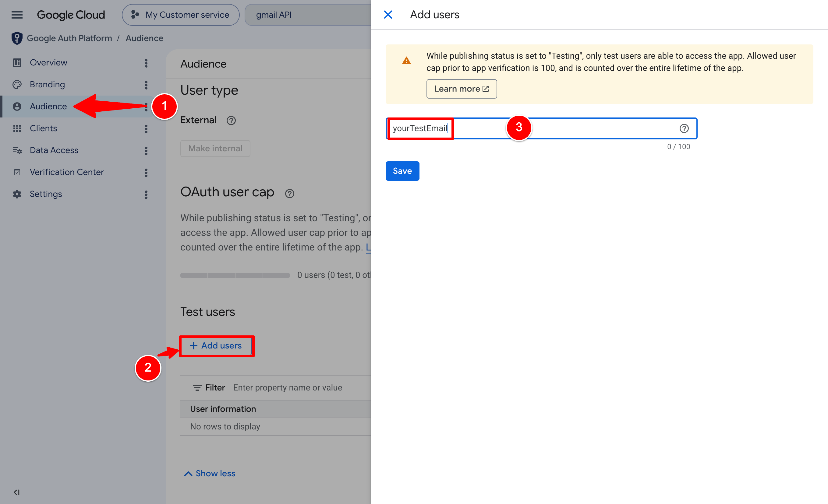Click the Settings gear icon

click(x=17, y=194)
